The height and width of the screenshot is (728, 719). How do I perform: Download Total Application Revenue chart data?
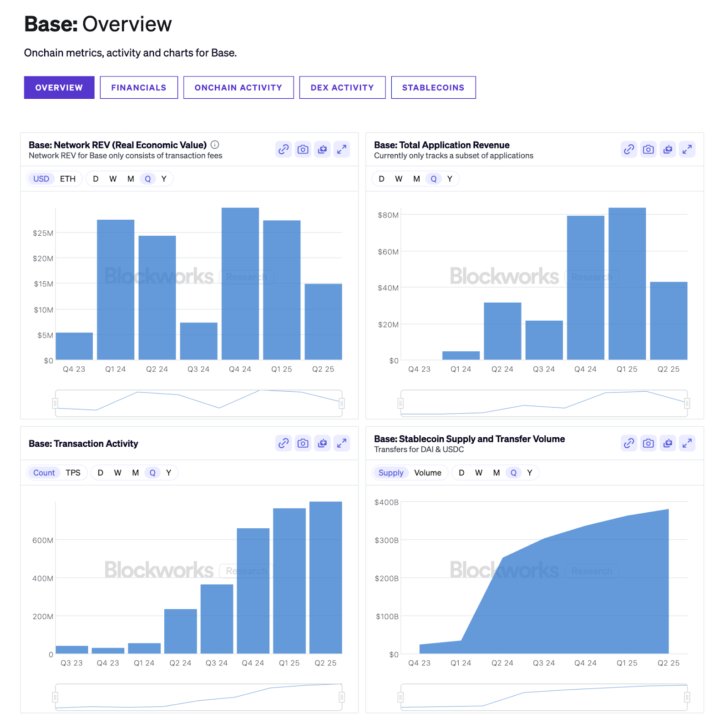tap(668, 149)
